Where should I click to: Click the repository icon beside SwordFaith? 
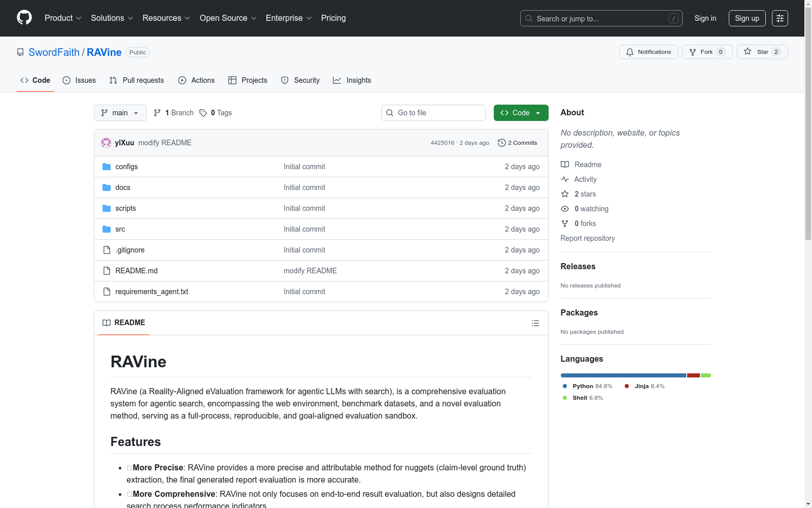coord(20,52)
